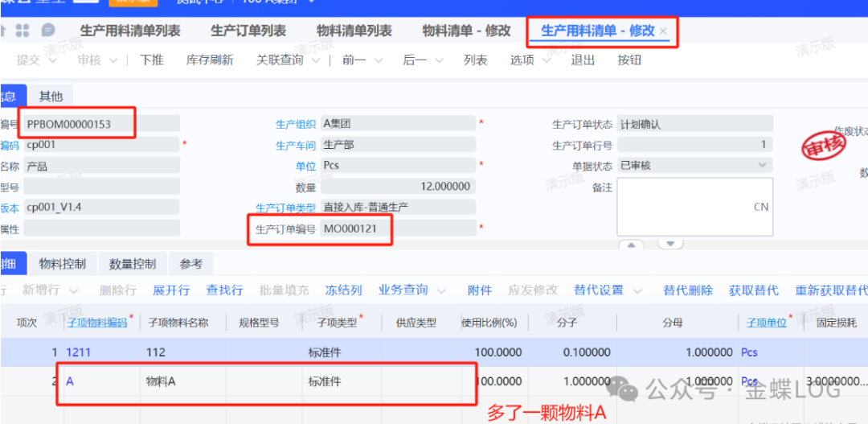Expand the 选项 dropdown in the toolbar
The height and width of the screenshot is (424, 868).
547,60
